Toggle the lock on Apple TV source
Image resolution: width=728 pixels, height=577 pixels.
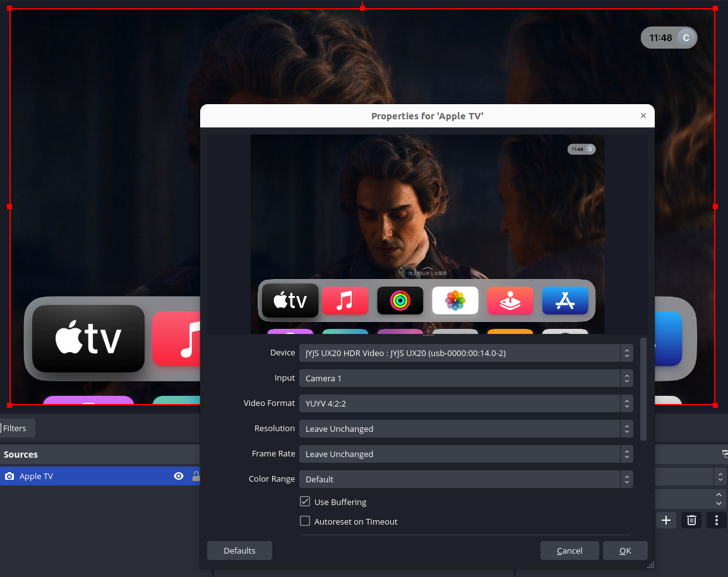click(x=196, y=476)
